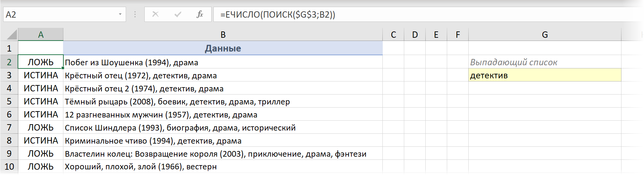Select column B header
Viewport: 644px width, 175px height.
coord(223,35)
